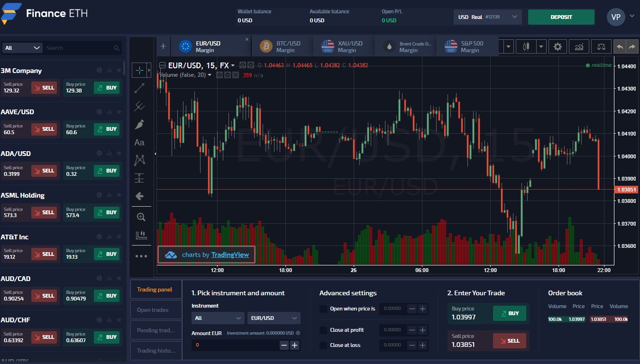Switch to the S&P 500 Margin tab
This screenshot has width=640, height=364.
[466, 46]
